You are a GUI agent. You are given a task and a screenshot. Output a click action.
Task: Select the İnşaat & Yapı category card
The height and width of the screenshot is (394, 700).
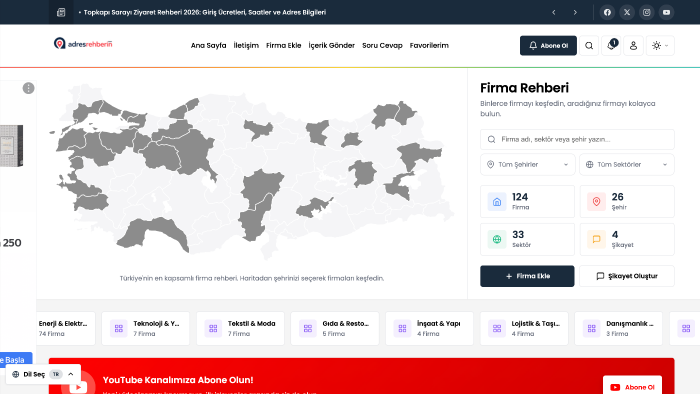pyautogui.click(x=429, y=328)
